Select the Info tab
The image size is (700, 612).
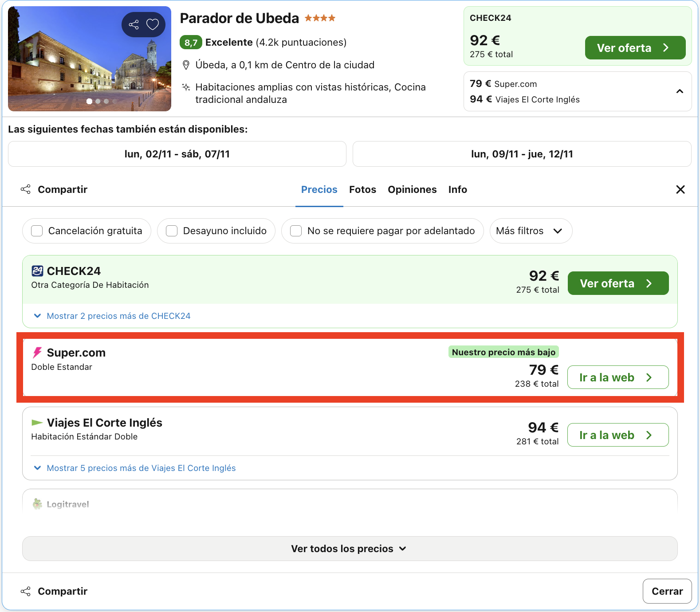[x=457, y=189]
